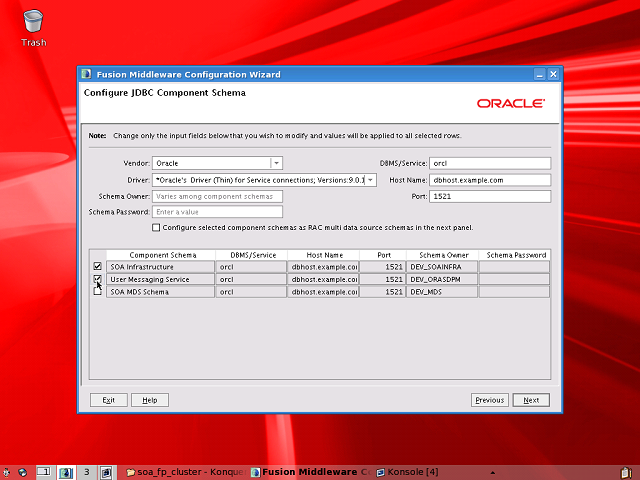Viewport: 640px width, 480px height.
Task: Click the clipboard icon in the system tray
Action: click(x=627, y=473)
